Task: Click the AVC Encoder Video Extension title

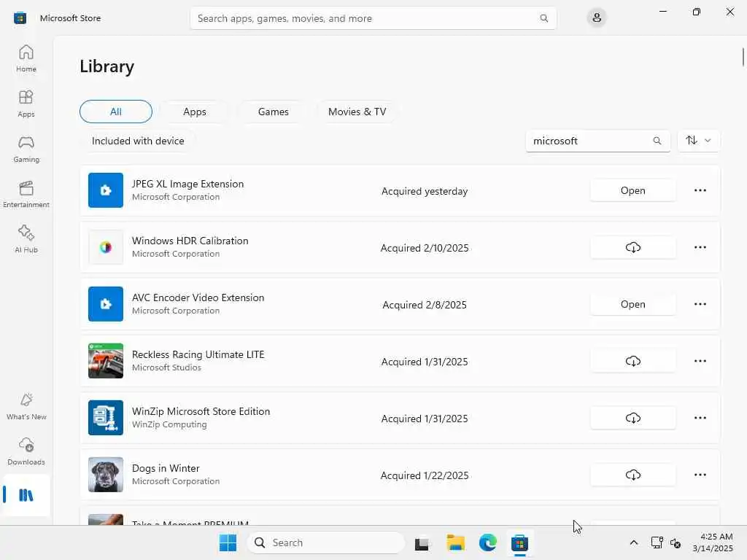Action: 198,297
